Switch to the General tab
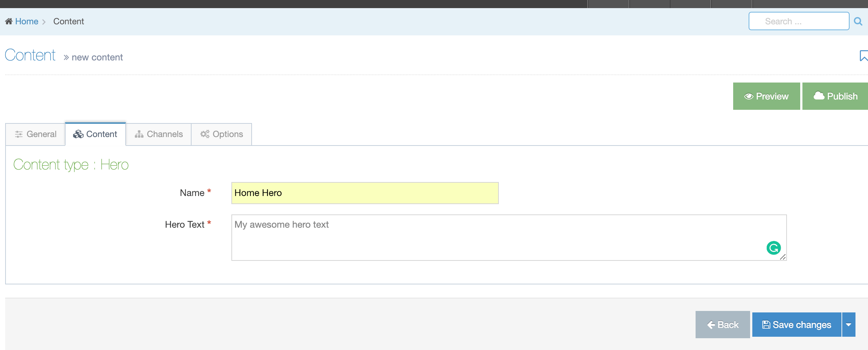This screenshot has width=868, height=350. (36, 134)
